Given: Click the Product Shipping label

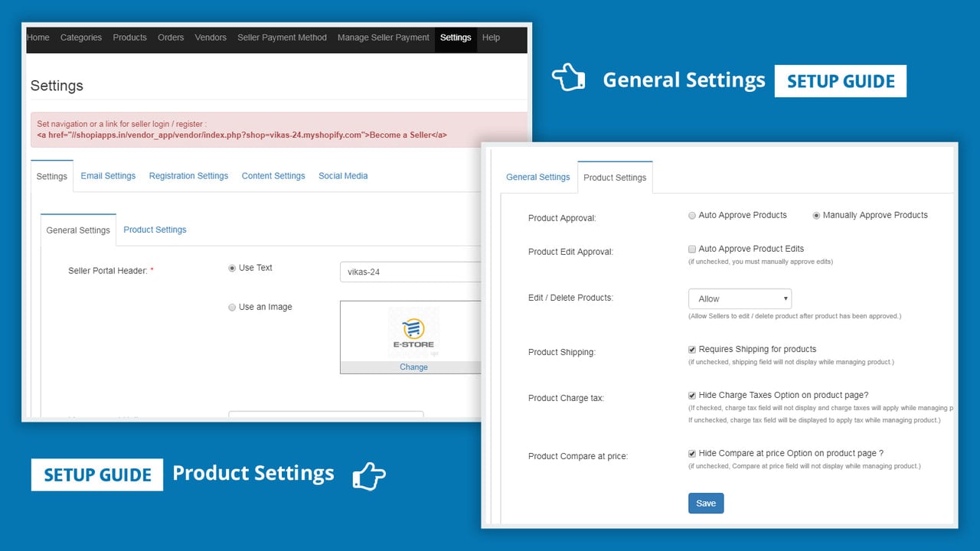Looking at the screenshot, I should tap(562, 352).
